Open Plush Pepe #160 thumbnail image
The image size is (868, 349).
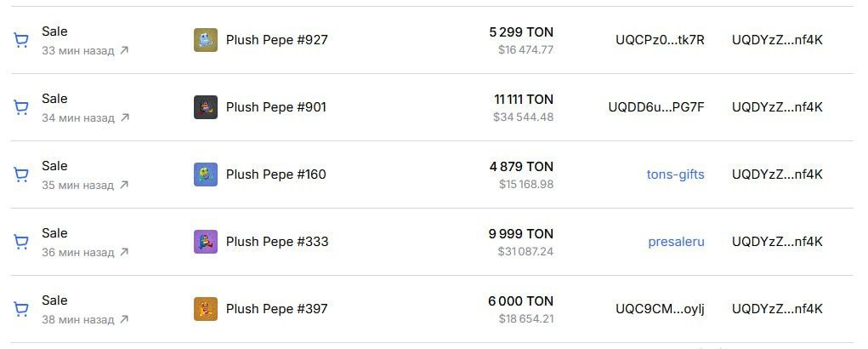pyautogui.click(x=206, y=174)
